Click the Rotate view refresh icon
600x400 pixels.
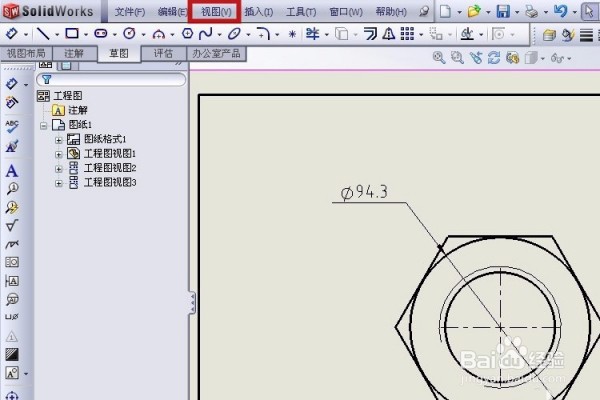click(494, 58)
